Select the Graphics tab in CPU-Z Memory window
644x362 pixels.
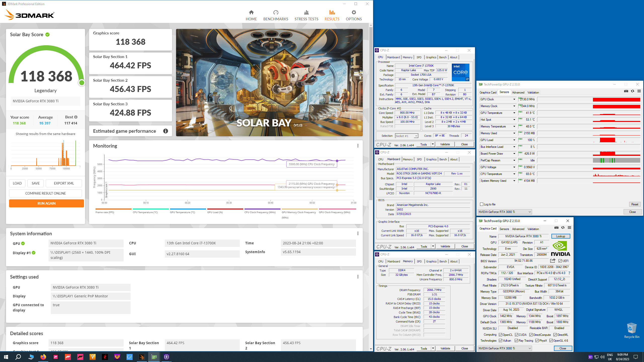431,261
